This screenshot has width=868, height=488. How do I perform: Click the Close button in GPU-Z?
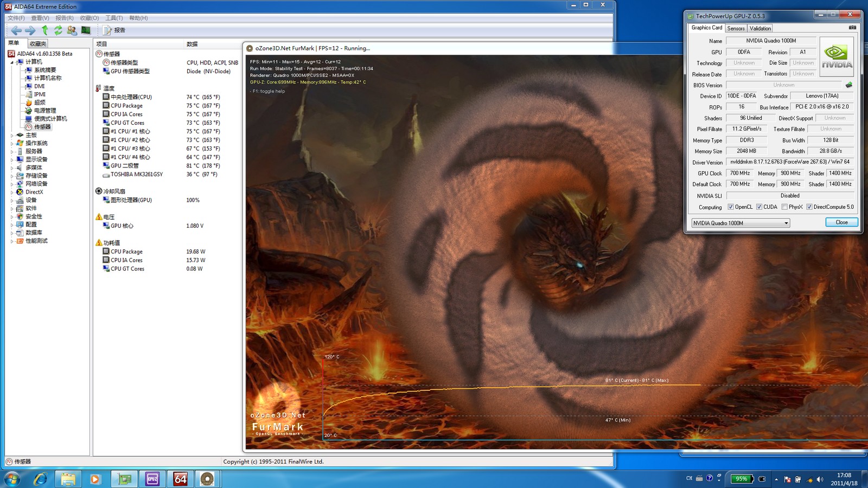click(x=841, y=222)
